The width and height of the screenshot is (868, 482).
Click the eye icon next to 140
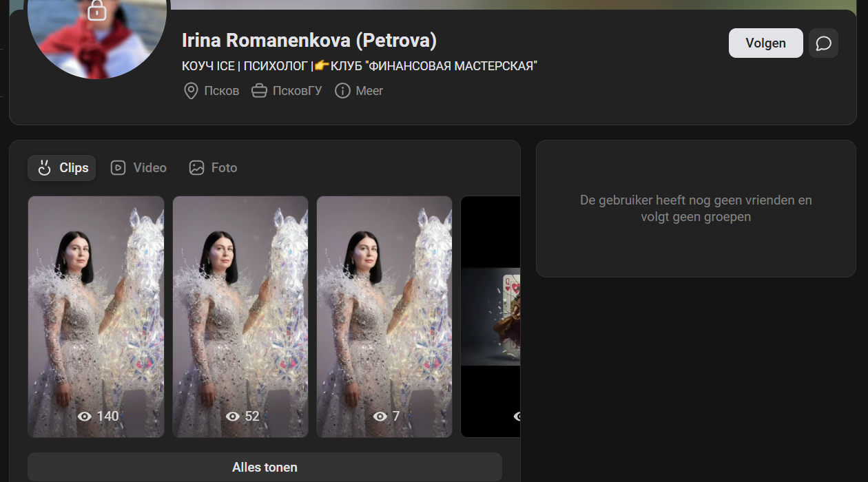pyautogui.click(x=85, y=416)
